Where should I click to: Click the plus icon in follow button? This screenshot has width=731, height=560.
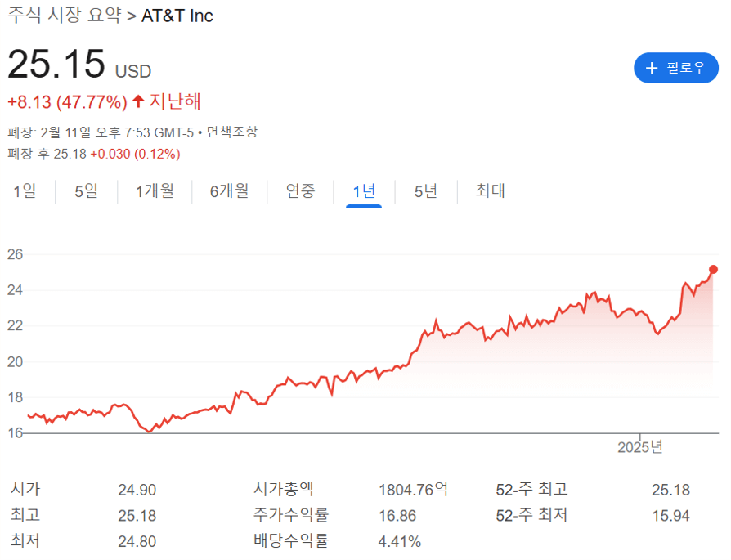[x=652, y=68]
